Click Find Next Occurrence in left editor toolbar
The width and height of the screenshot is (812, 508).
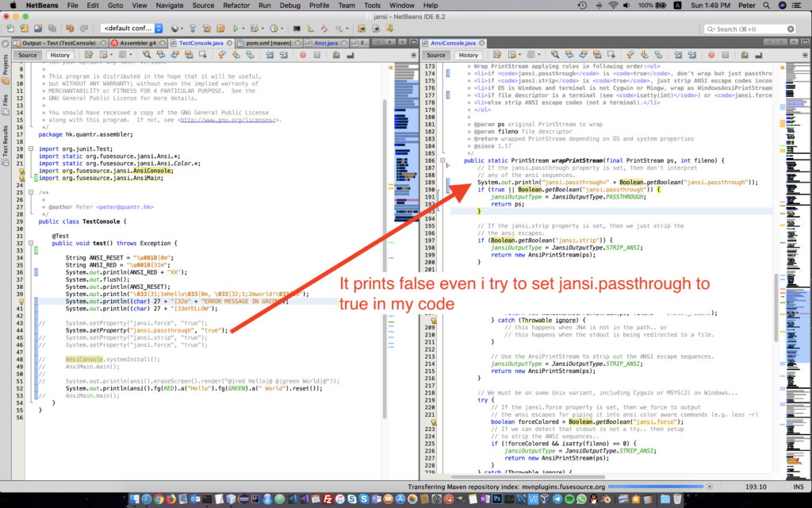point(175,55)
